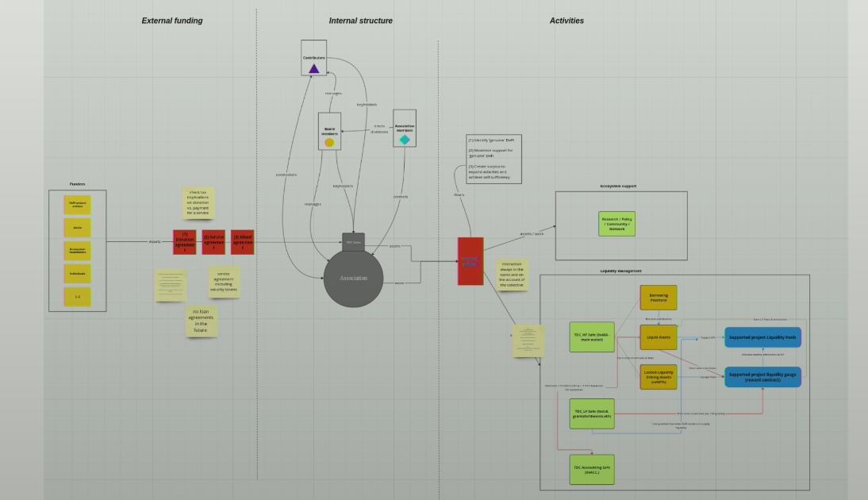Click the small TEC Safes box
This screenshot has height=500, width=868.
coord(353,242)
